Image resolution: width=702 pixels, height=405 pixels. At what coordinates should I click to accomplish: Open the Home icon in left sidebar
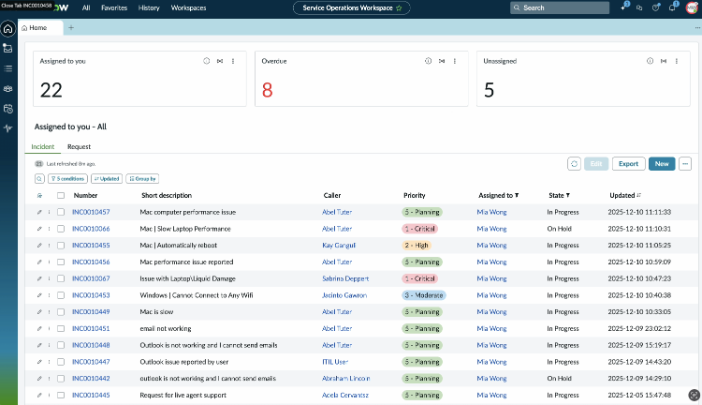click(x=8, y=29)
